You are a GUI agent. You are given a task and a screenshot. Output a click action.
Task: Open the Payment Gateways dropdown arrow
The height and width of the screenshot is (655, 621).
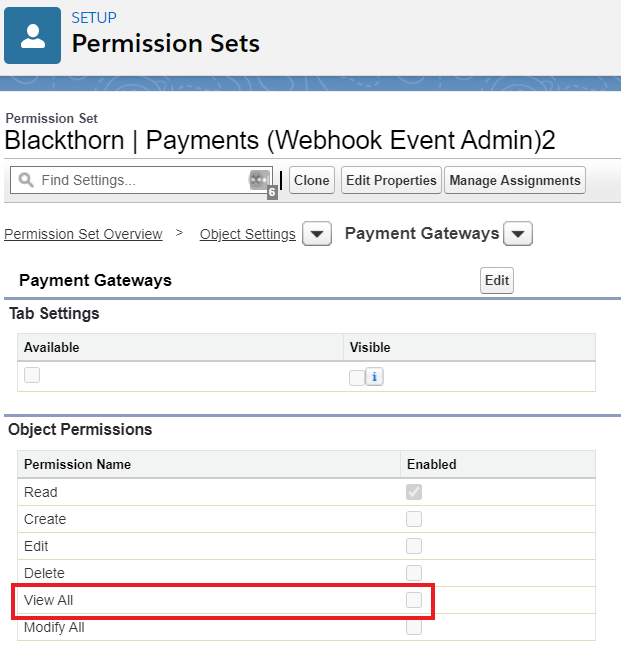[x=518, y=234]
